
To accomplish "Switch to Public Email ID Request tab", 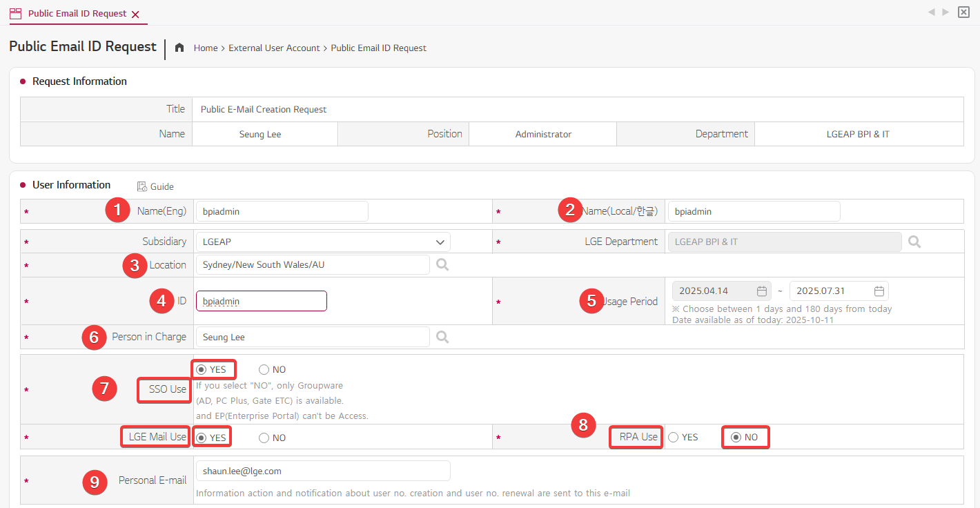I will click(x=77, y=14).
